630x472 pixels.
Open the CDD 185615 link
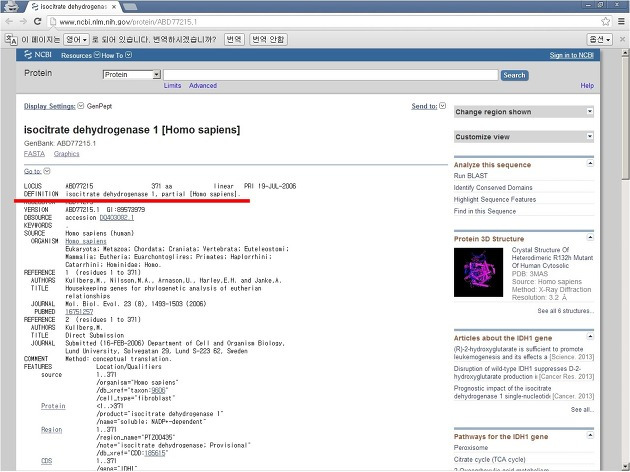[155, 453]
